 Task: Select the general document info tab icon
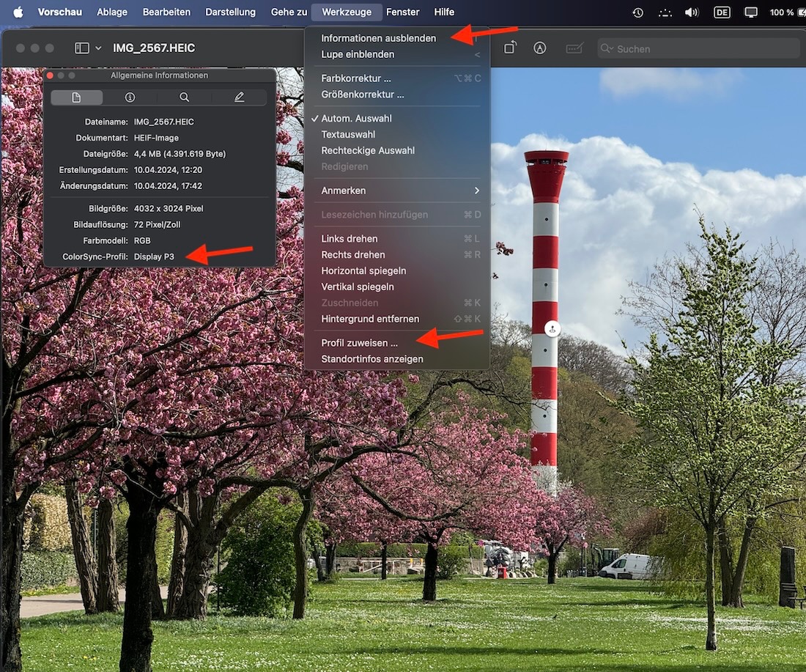click(77, 97)
